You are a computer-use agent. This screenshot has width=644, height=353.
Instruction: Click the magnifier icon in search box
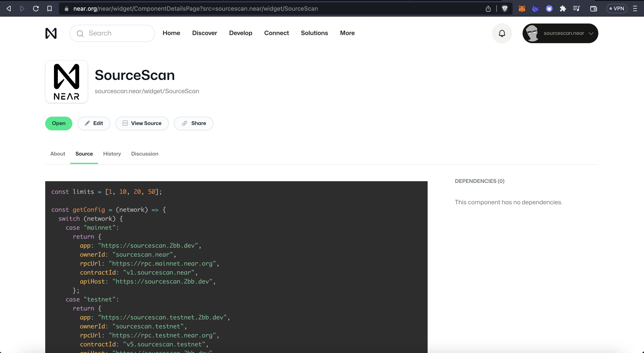[80, 34]
